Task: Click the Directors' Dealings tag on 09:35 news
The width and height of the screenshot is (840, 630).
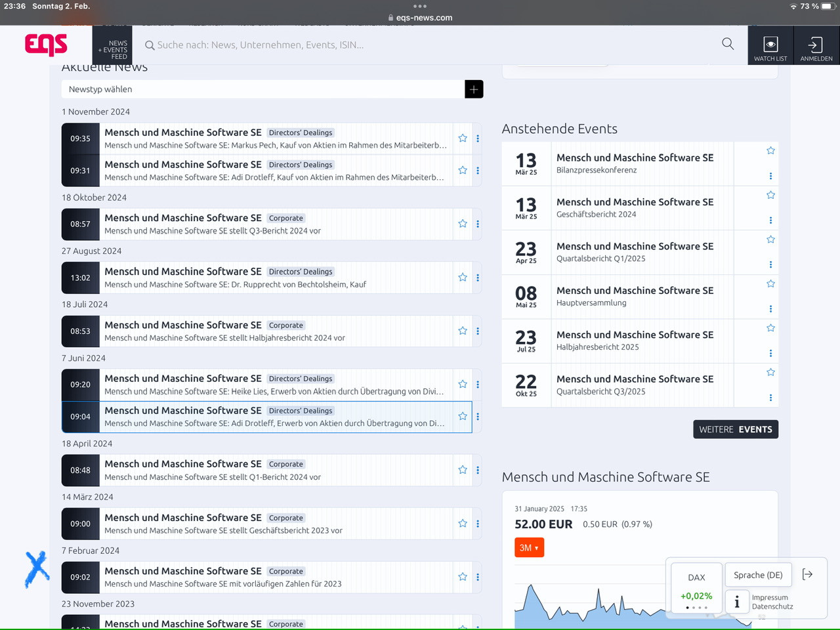Action: point(301,133)
